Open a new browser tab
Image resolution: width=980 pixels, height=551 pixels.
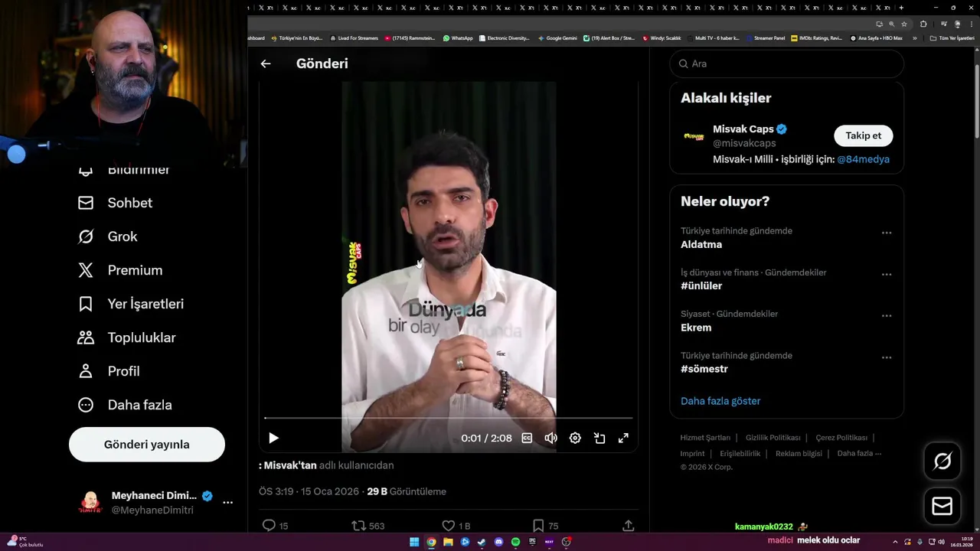point(901,8)
